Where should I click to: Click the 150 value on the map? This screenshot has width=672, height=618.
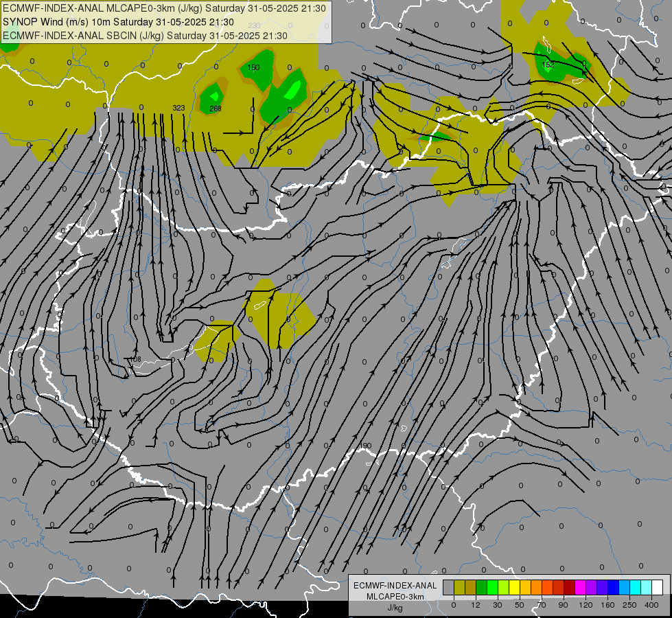point(254,67)
